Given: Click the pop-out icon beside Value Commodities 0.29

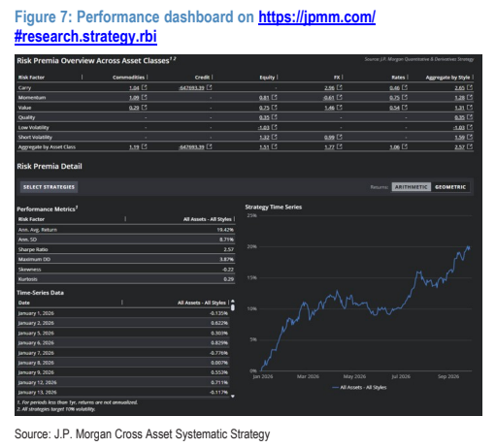Looking at the screenshot, I should coord(144,107).
